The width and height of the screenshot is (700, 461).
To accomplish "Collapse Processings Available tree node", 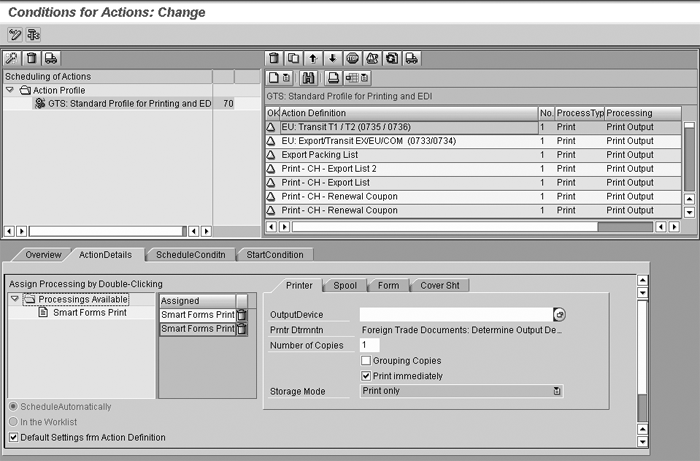I will point(15,299).
